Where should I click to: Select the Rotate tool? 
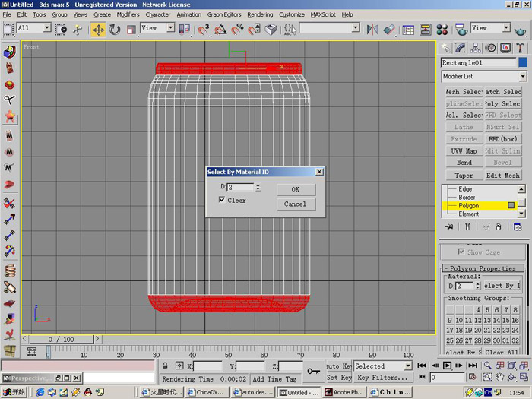click(x=115, y=30)
